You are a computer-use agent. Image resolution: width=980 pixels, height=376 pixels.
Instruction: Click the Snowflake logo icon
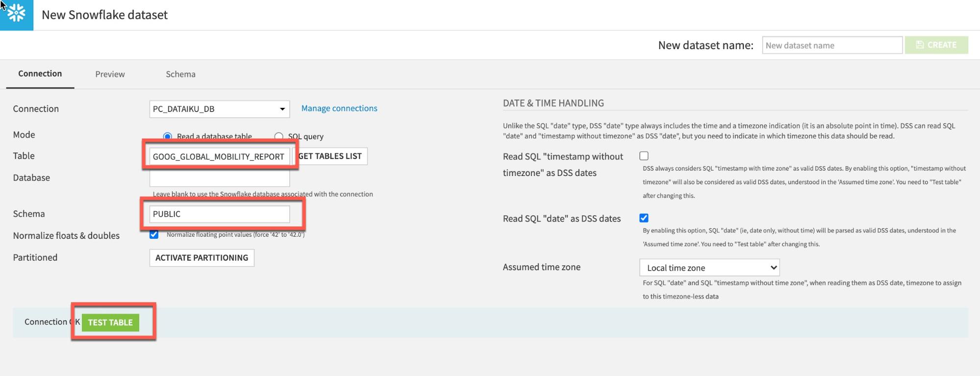point(16,14)
